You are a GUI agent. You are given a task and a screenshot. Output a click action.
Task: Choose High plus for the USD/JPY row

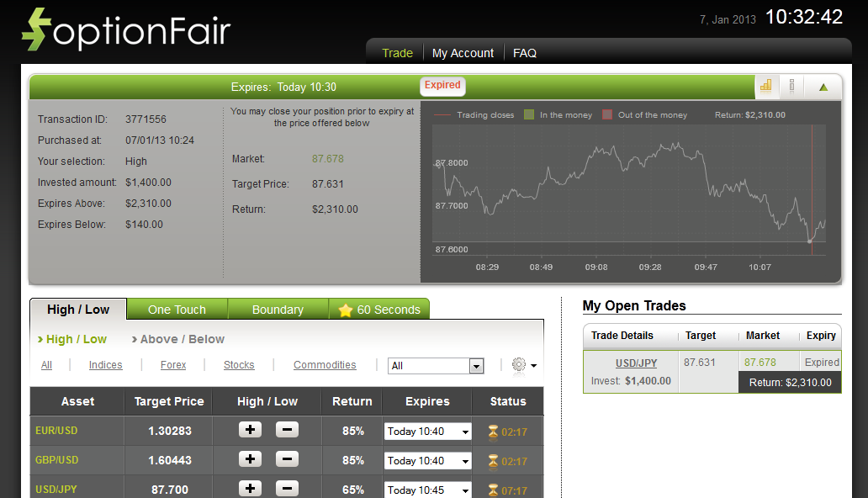coord(250,489)
